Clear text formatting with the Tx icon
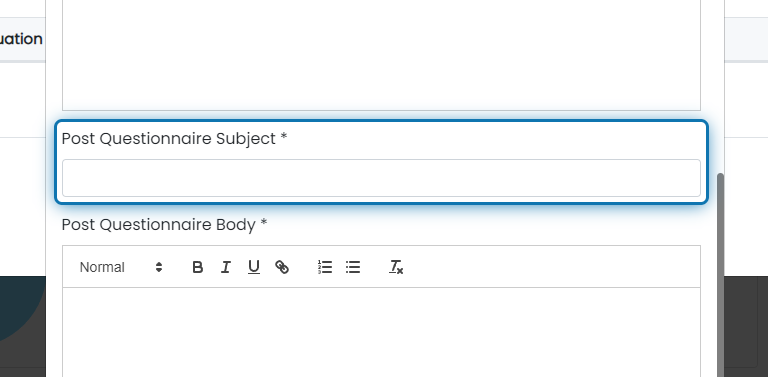The height and width of the screenshot is (377, 768). (x=396, y=267)
